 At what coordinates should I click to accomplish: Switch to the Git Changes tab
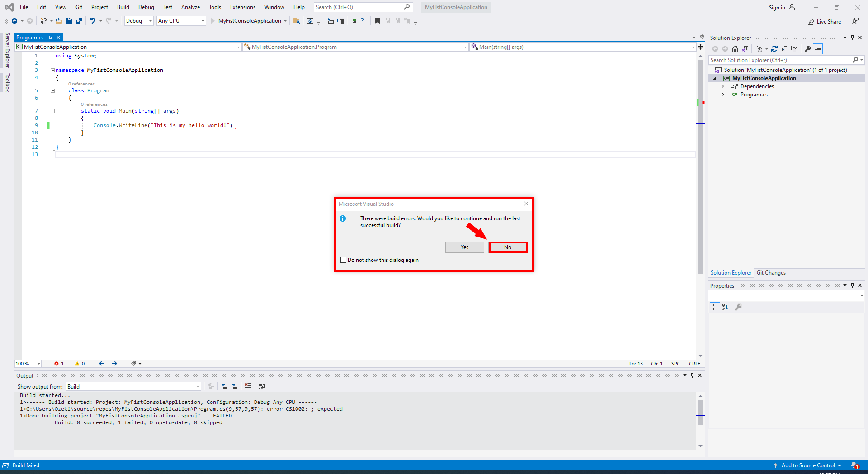click(x=771, y=273)
